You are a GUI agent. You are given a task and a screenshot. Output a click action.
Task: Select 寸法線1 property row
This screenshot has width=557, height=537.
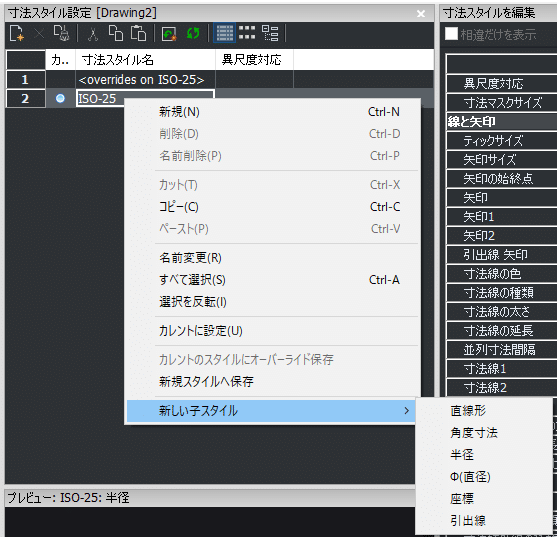click(x=502, y=369)
